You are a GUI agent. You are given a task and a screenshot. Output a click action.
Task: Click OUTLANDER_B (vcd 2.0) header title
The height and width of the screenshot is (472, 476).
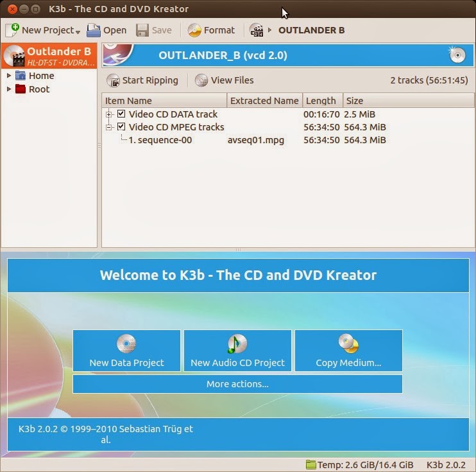(223, 55)
